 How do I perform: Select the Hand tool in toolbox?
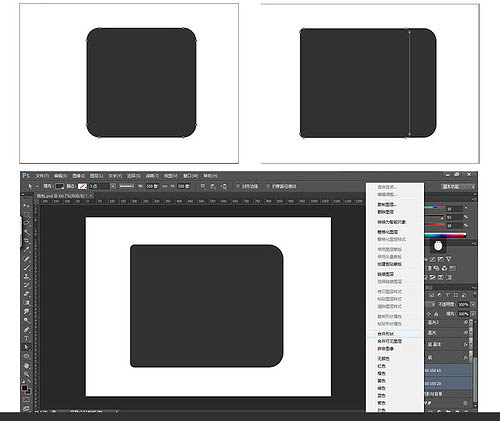[27, 365]
